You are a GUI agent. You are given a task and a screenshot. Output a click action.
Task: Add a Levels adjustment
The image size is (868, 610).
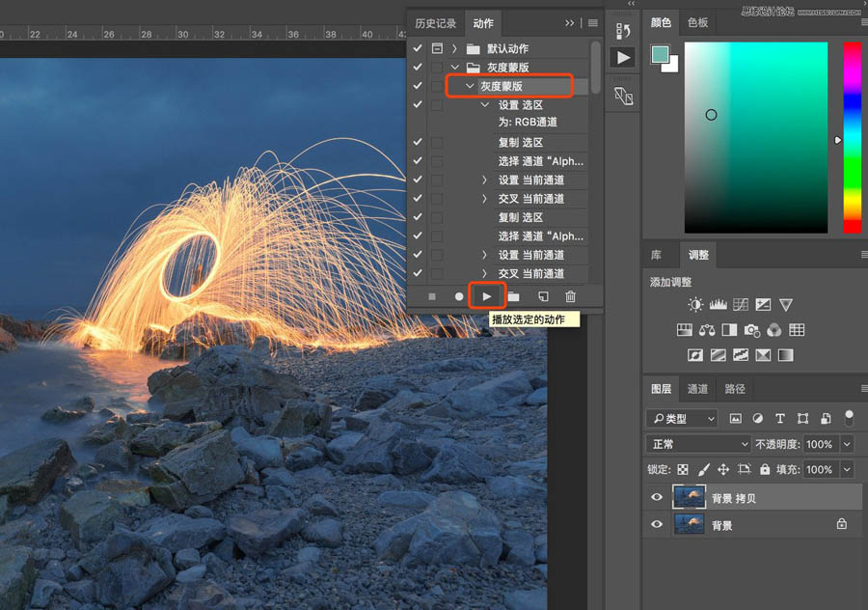pyautogui.click(x=718, y=305)
